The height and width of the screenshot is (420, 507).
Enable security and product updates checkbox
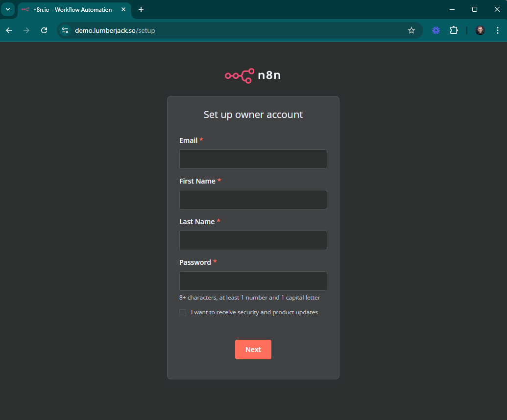[183, 313]
